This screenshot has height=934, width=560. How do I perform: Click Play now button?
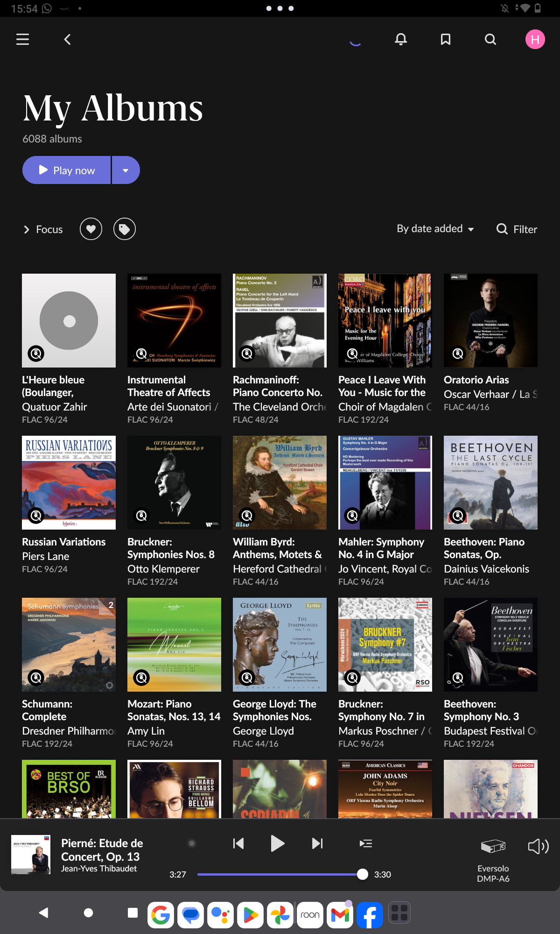(67, 170)
